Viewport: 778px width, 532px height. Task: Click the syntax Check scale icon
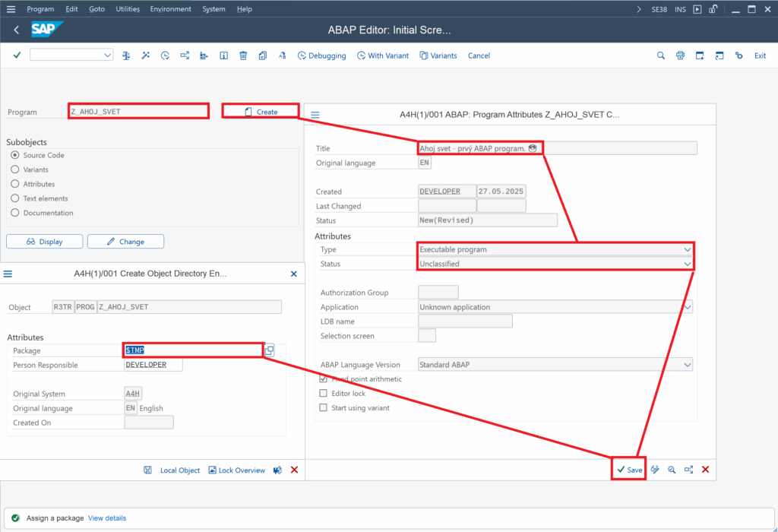tap(126, 55)
